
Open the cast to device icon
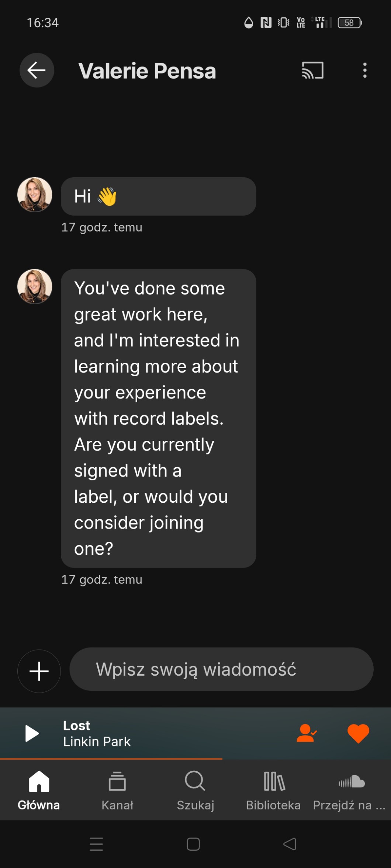312,70
